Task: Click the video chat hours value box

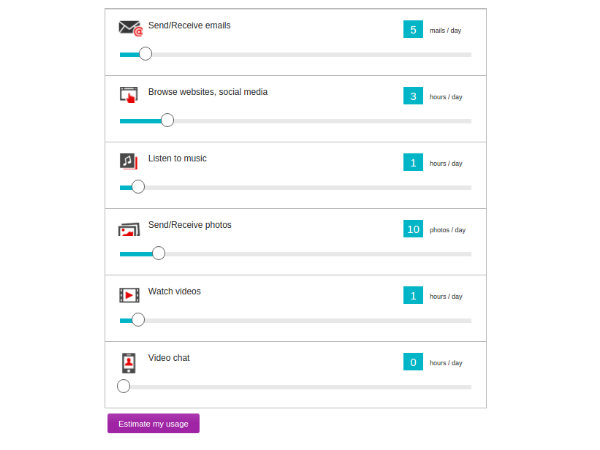Action: click(x=413, y=362)
